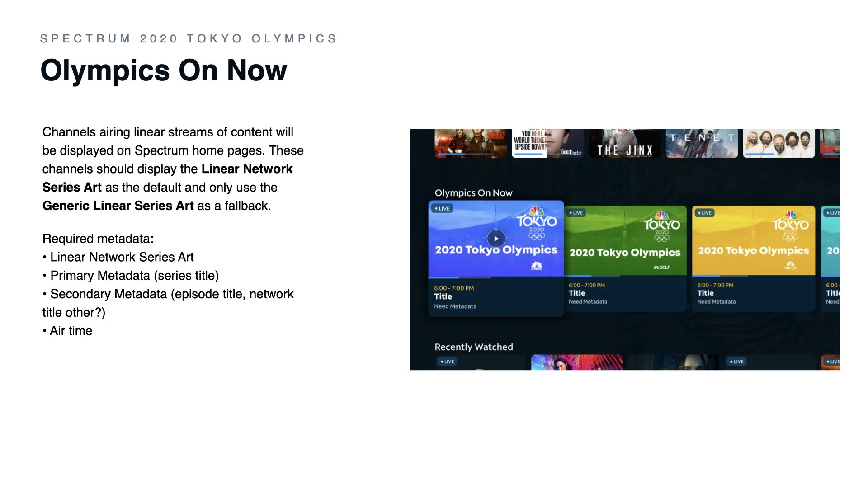Click Tokyo 2020 NBC logo on green card
The width and height of the screenshot is (868, 488).
pos(662,226)
